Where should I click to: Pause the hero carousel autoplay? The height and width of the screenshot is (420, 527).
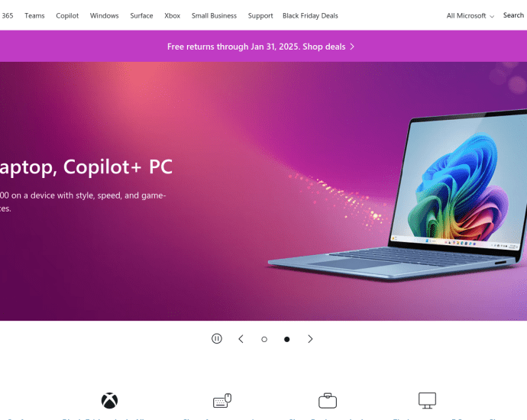click(217, 339)
